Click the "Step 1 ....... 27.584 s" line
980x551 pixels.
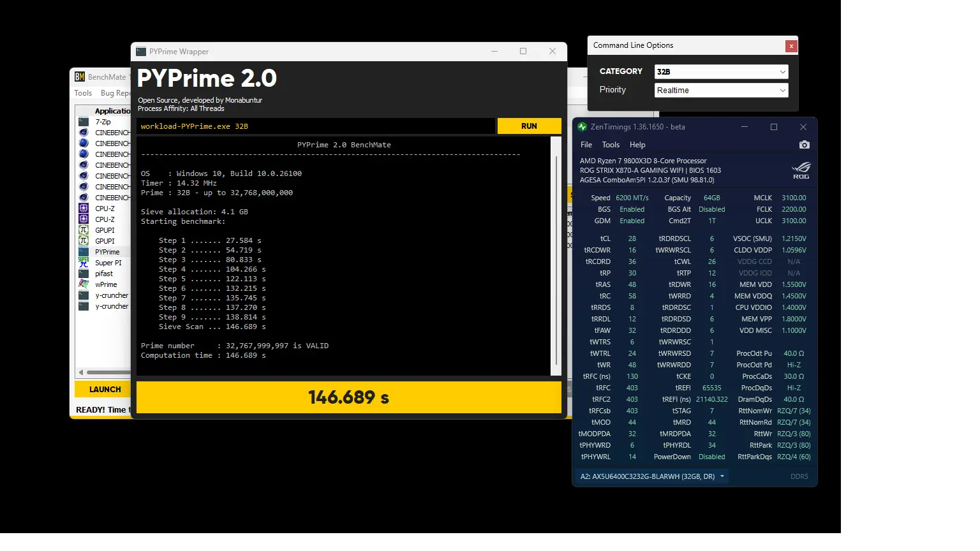click(210, 240)
